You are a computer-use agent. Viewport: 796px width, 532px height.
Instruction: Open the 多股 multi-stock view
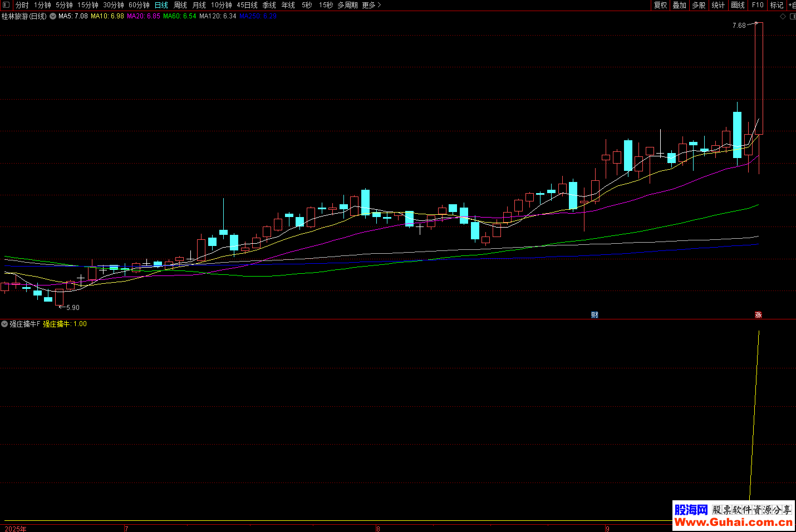tap(699, 5)
